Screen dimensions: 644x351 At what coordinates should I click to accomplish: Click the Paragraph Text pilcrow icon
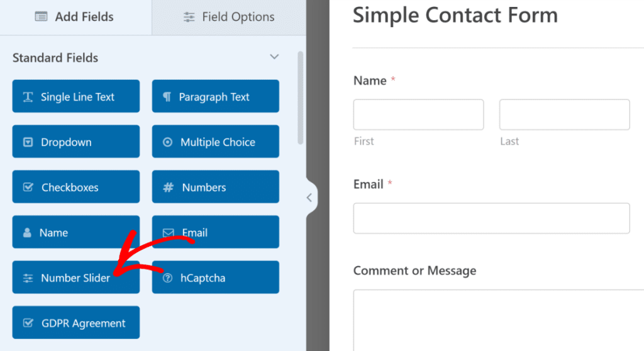click(167, 97)
